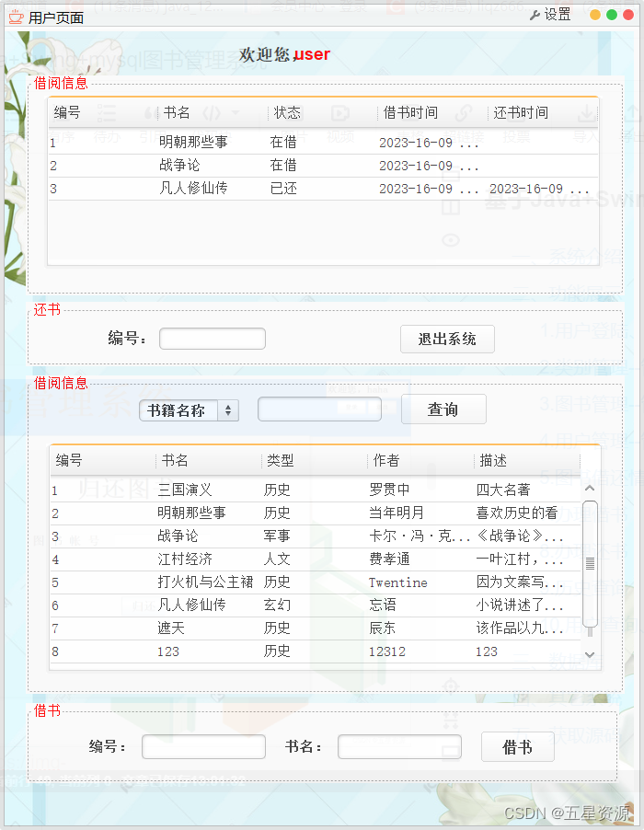Select borrow record 明朝那些事 在借 row
The width and height of the screenshot is (644, 830).
tap(323, 143)
